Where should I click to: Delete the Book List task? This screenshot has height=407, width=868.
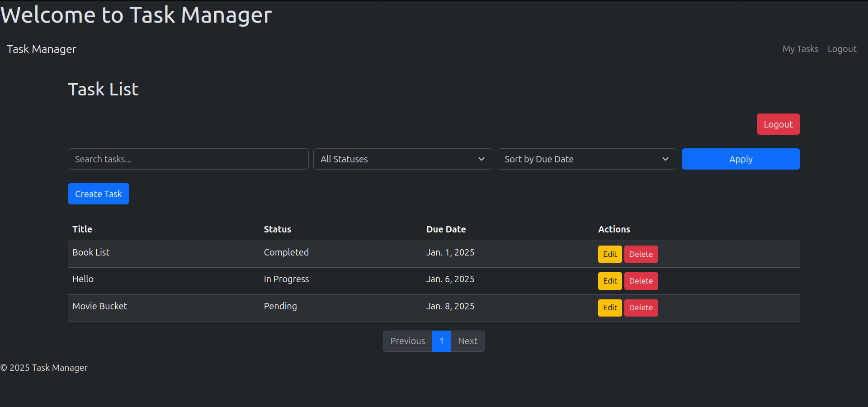pos(641,254)
